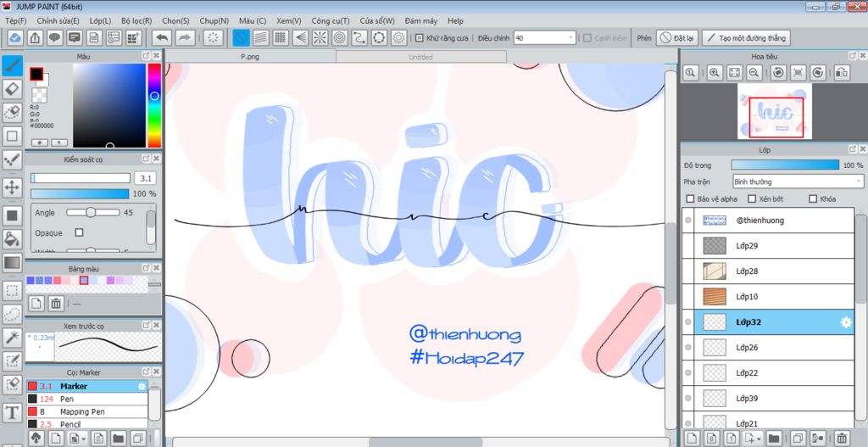Select the rectangular Select tool
The width and height of the screenshot is (868, 447).
click(x=12, y=290)
